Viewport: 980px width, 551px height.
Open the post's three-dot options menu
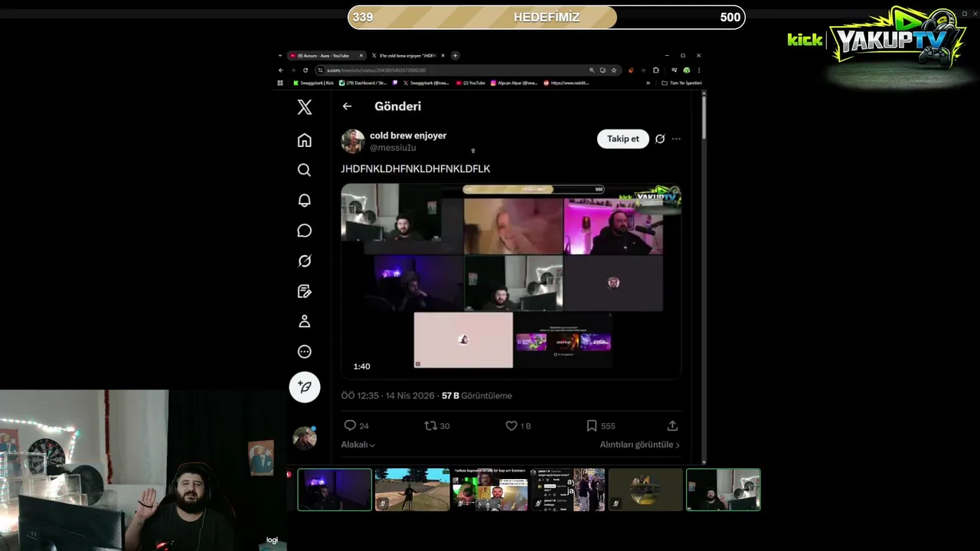676,139
